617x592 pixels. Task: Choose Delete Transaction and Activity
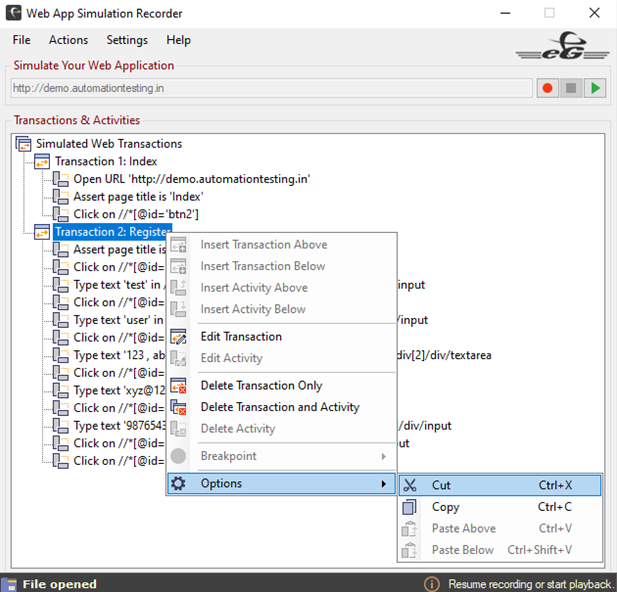click(281, 407)
